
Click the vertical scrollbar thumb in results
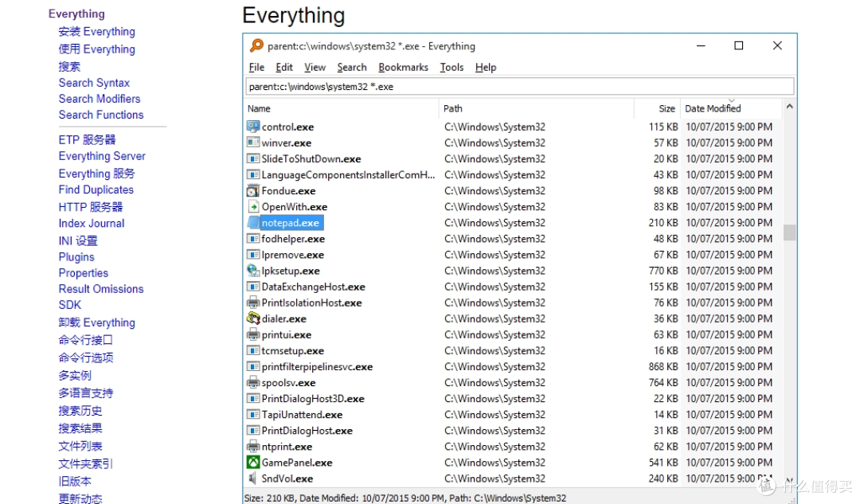pyautogui.click(x=789, y=232)
